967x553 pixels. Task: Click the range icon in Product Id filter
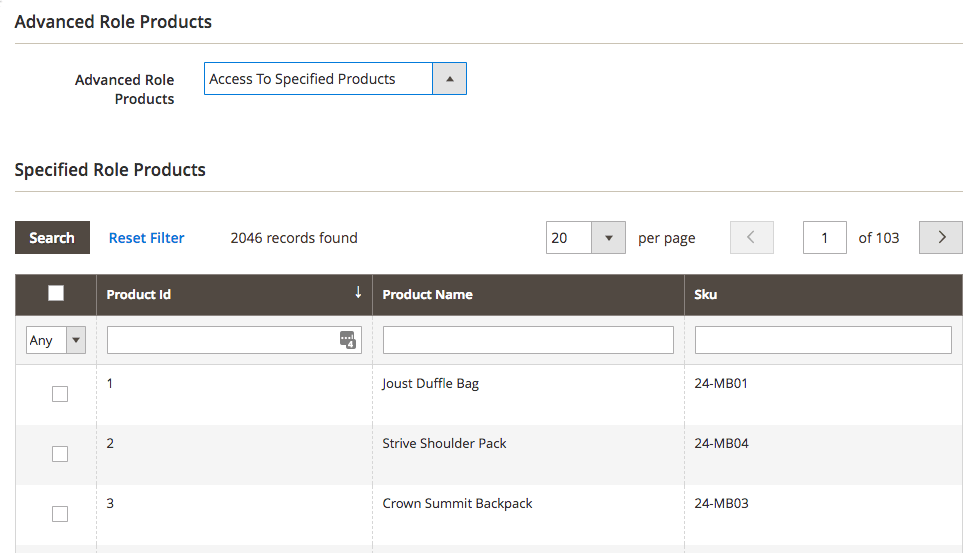[x=347, y=340]
